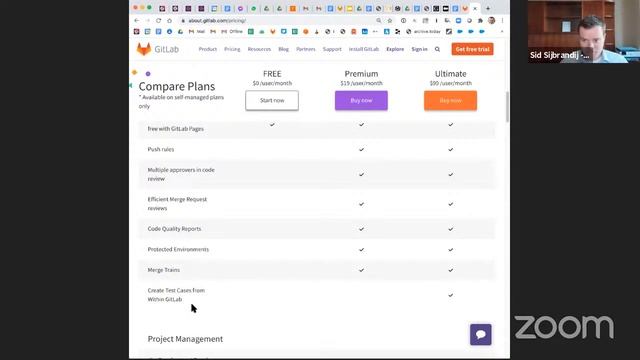This screenshot has height=360, width=640.
Task: Click Sid Sijbrandij's Zoom video thumbnail
Action: [x=584, y=31]
